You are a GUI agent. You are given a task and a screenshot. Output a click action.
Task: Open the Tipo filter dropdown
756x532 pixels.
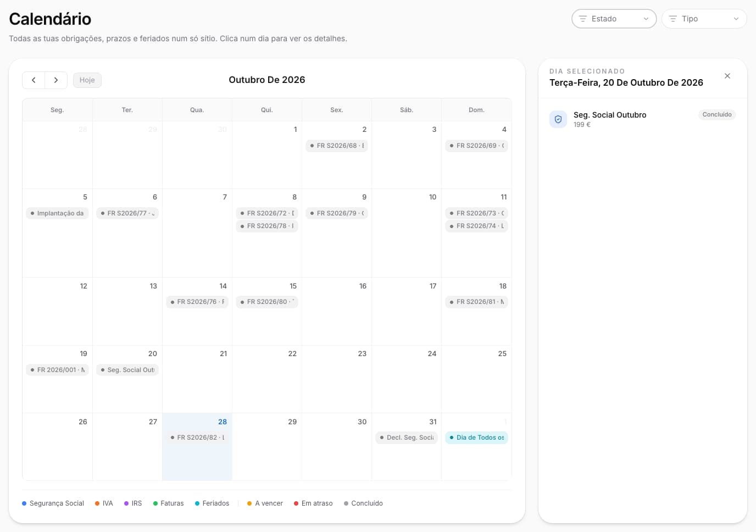[x=704, y=19]
